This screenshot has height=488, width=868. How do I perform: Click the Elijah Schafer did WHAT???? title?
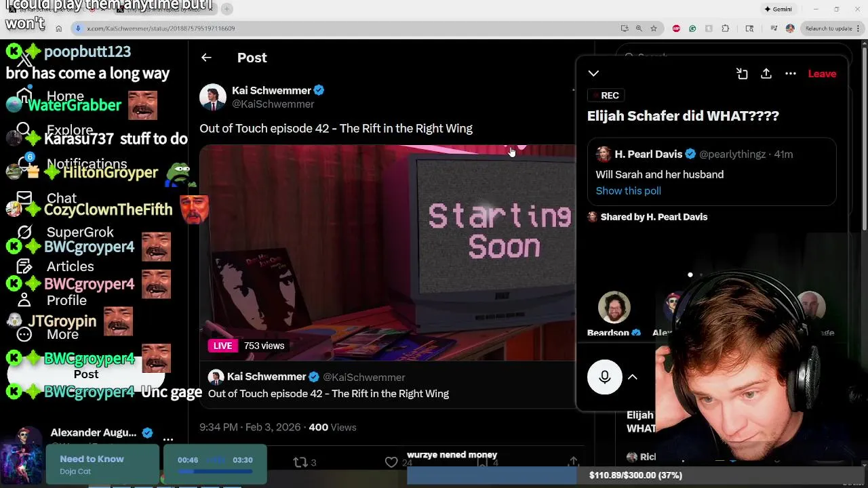click(x=683, y=116)
